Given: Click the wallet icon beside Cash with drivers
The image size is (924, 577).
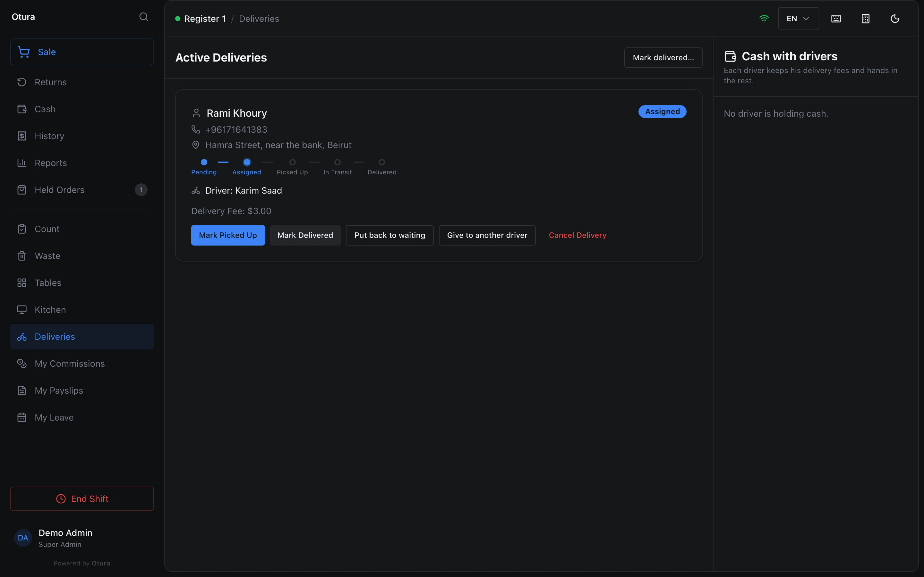Looking at the screenshot, I should tap(730, 56).
